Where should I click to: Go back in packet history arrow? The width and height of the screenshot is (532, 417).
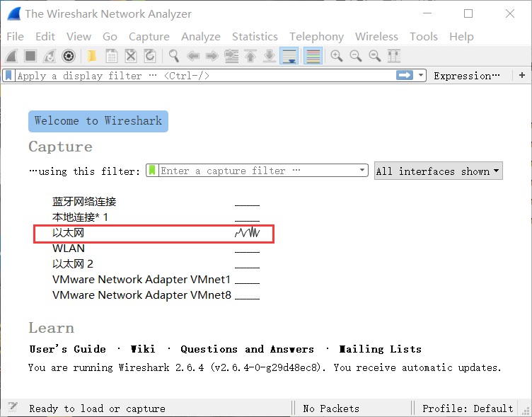(x=193, y=56)
